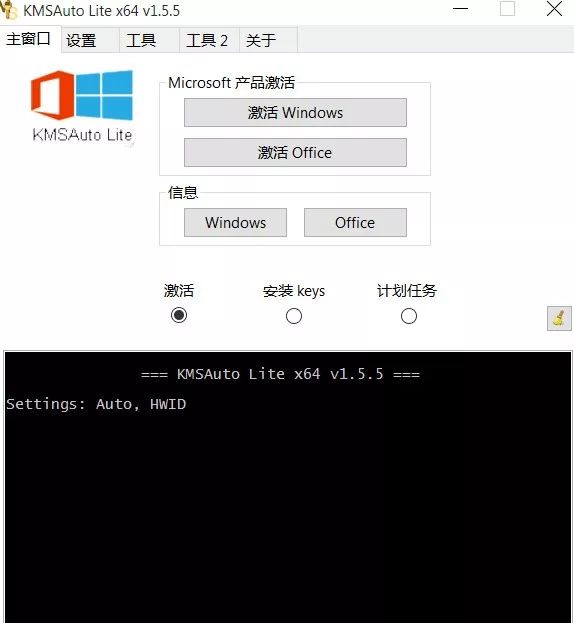Click the 激活 Windows button
The image size is (574, 623).
(x=295, y=112)
